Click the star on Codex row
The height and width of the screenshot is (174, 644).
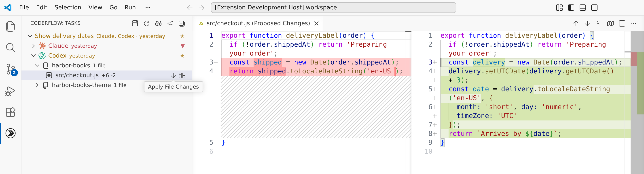pos(182,56)
